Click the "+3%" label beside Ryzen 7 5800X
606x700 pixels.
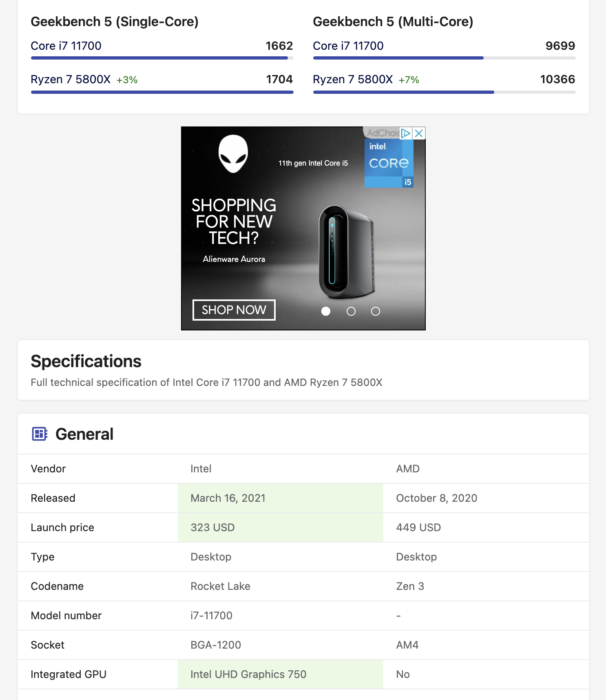click(x=127, y=80)
